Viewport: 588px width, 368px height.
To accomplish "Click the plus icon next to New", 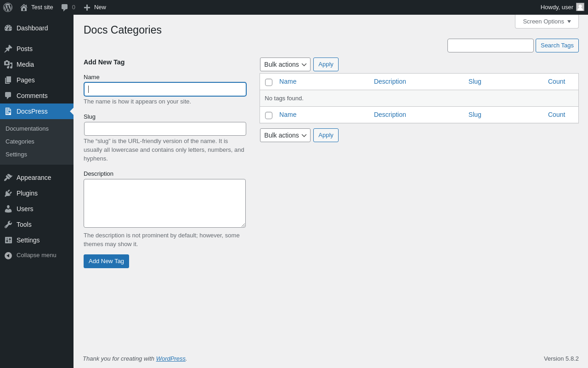I will point(87,7).
